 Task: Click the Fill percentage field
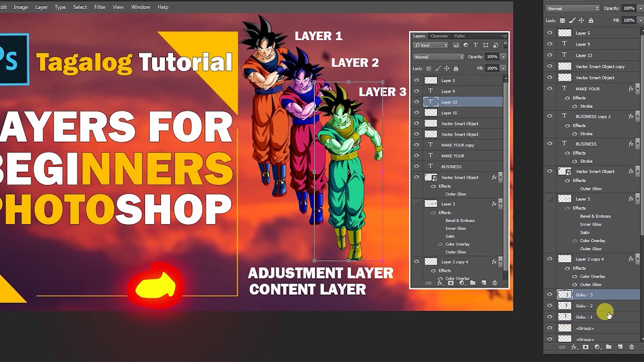pos(628,21)
